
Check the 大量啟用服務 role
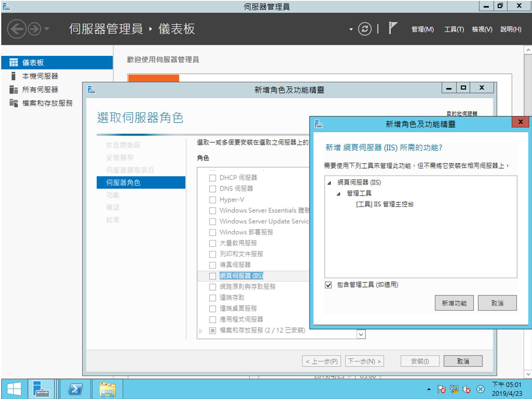pos(212,243)
